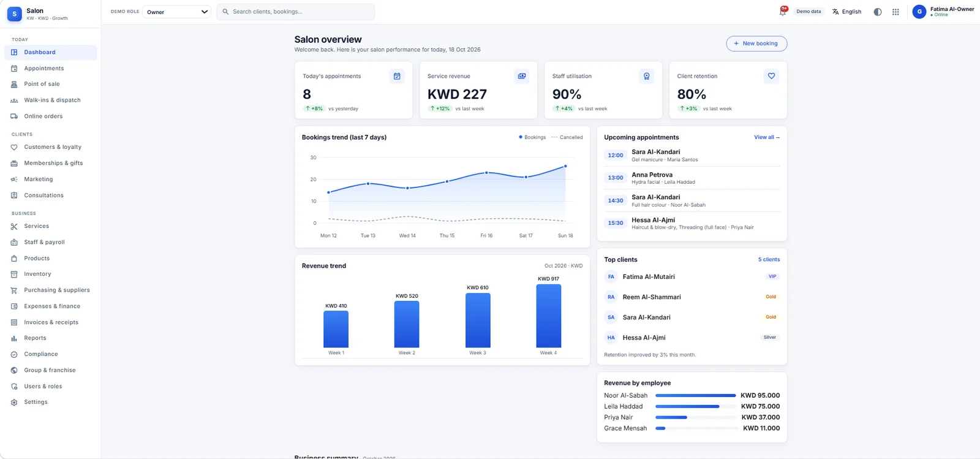Click the Week 4 revenue bar

pyautogui.click(x=549, y=316)
